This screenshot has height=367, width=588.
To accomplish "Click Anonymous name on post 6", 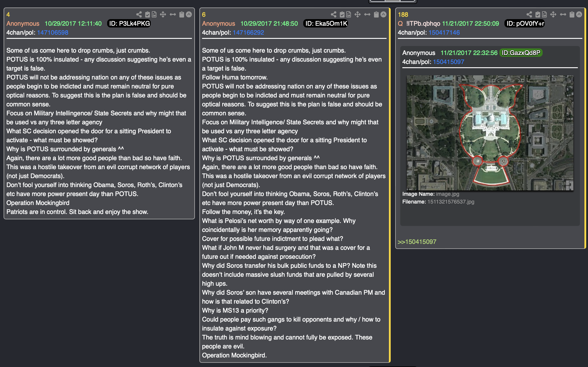I will tap(218, 24).
